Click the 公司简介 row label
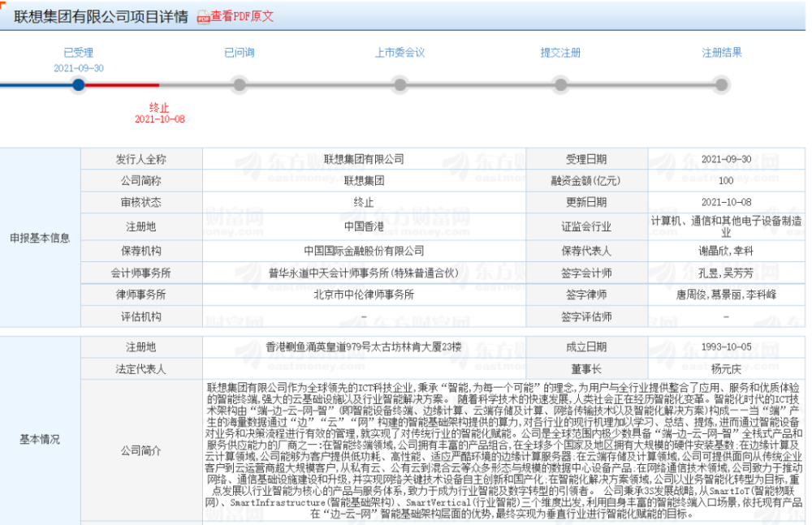 (140, 450)
